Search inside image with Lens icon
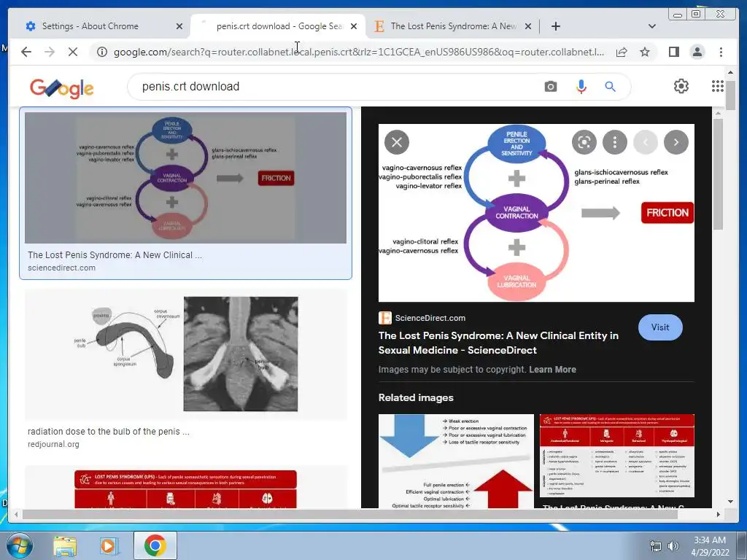This screenshot has height=560, width=747. coord(584,142)
